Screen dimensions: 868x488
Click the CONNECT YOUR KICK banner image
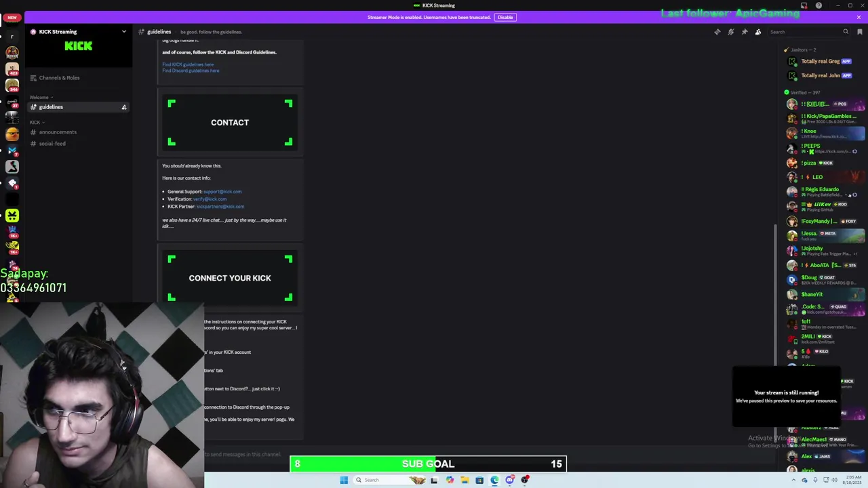tap(230, 278)
